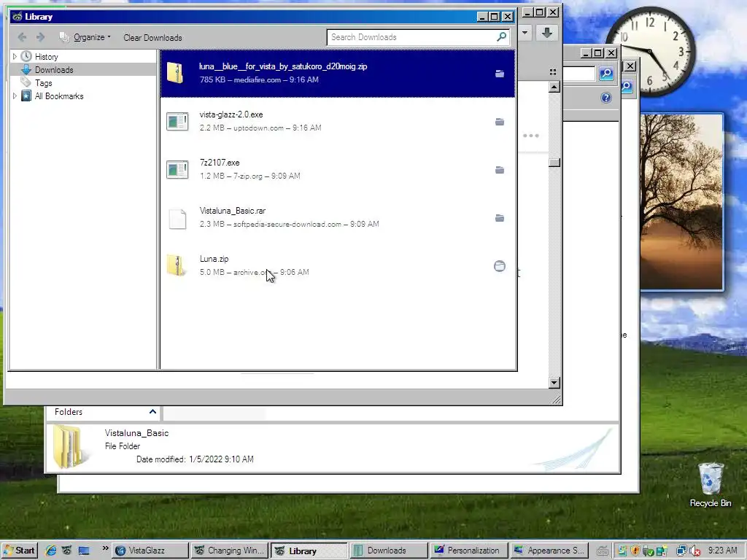Select the 7z2107.exe filename

click(x=220, y=163)
